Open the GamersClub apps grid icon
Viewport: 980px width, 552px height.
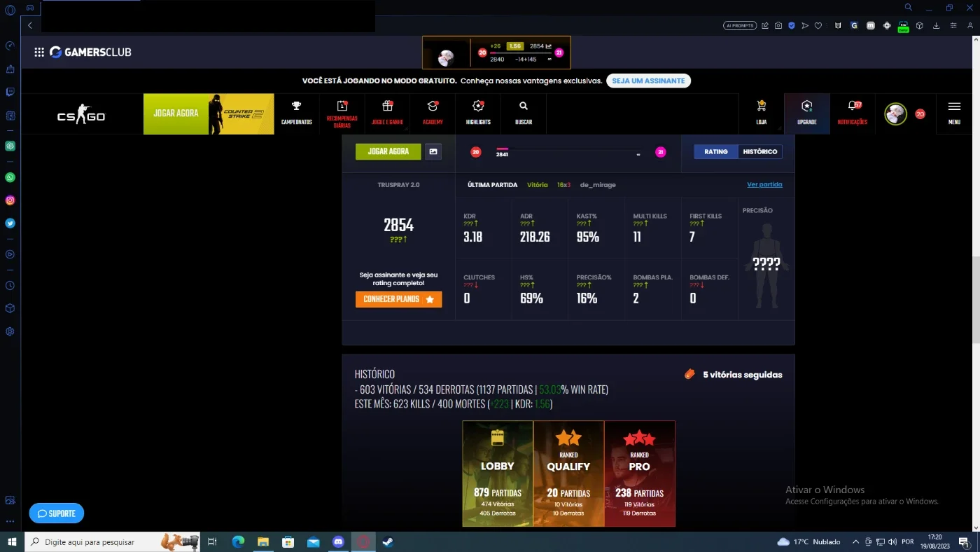pos(39,53)
